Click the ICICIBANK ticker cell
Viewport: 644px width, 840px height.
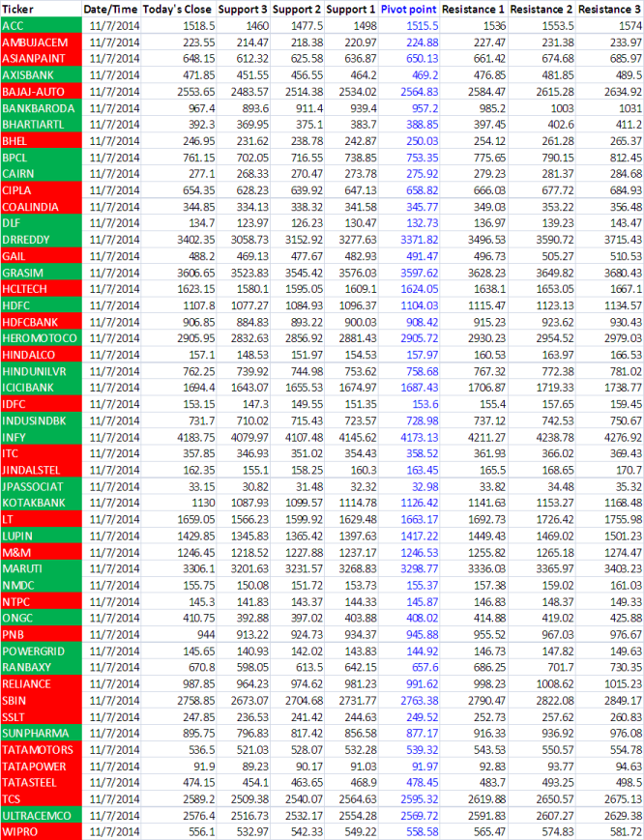pos(42,388)
